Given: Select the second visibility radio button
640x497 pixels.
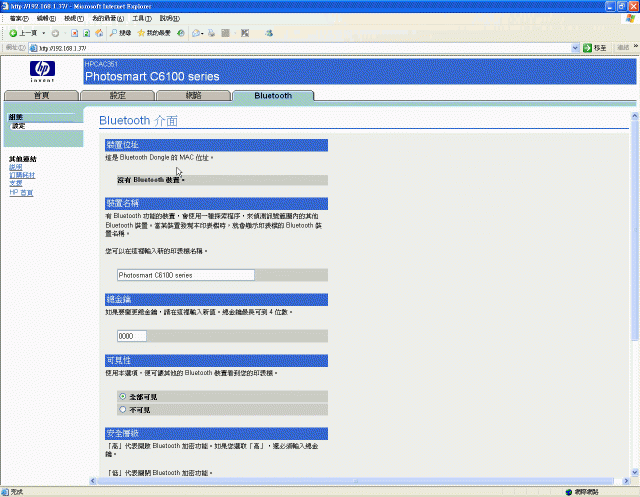Looking at the screenshot, I should 122,409.
